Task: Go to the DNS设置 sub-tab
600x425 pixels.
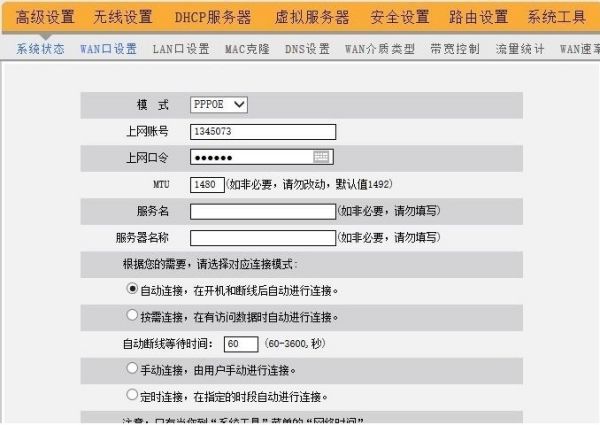Action: point(307,48)
